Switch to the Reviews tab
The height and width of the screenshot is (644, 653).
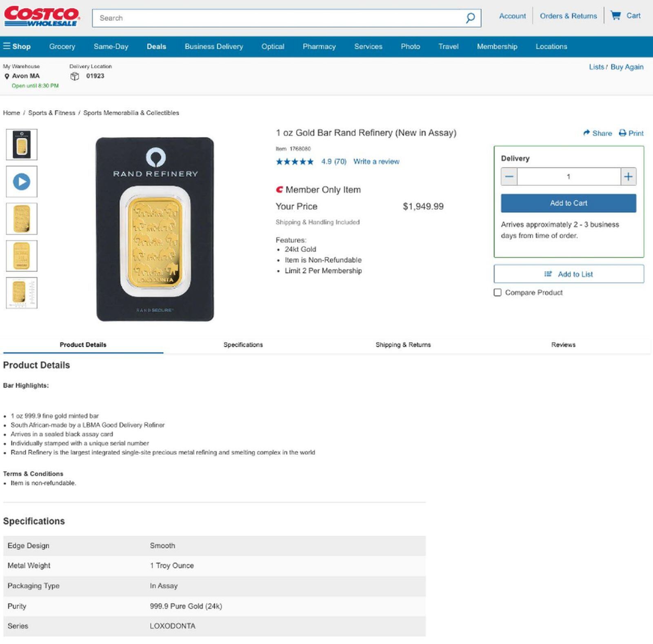563,345
